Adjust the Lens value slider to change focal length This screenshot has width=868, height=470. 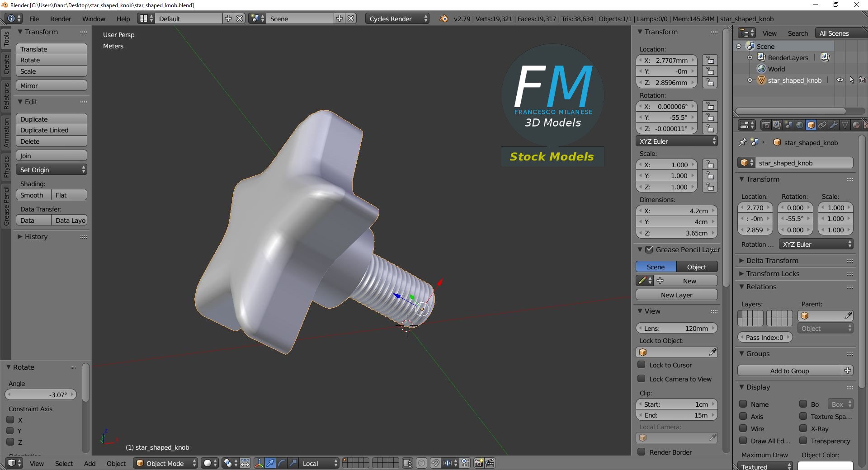click(677, 328)
